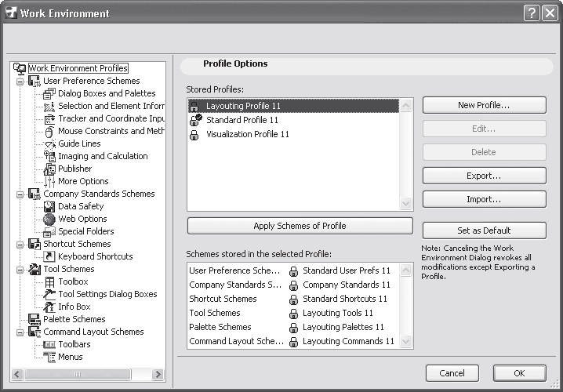Click Set as Default button

484,230
